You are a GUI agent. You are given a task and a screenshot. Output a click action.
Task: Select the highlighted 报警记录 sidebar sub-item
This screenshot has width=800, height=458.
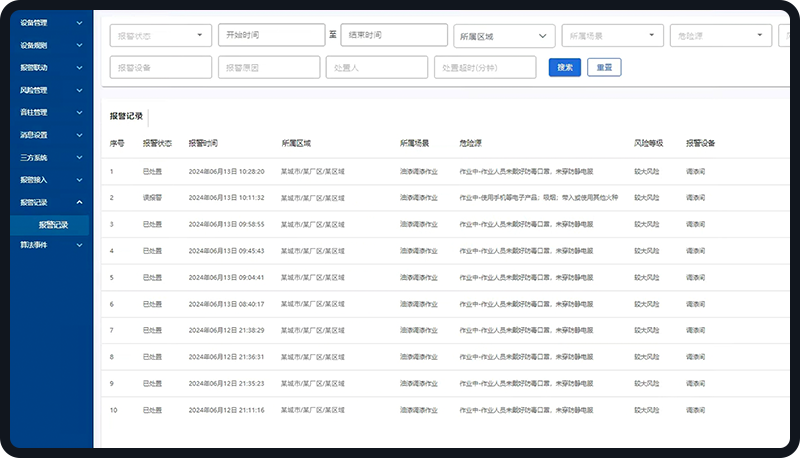53,225
